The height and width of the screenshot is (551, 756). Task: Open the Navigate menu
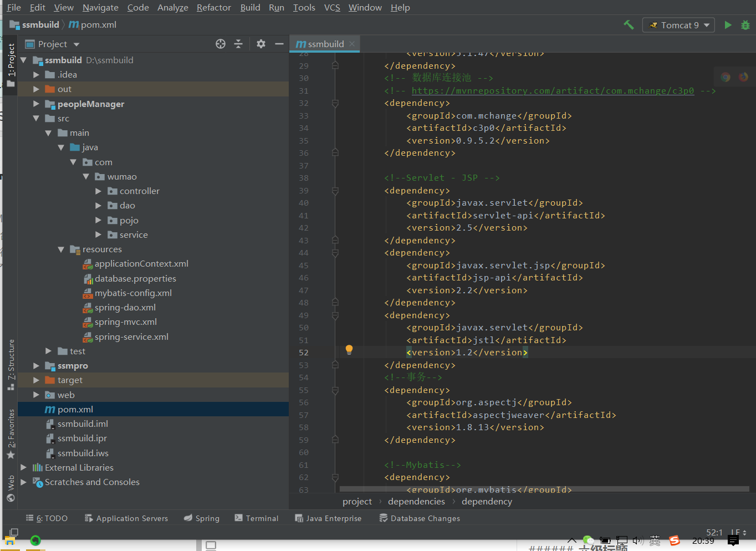click(100, 7)
